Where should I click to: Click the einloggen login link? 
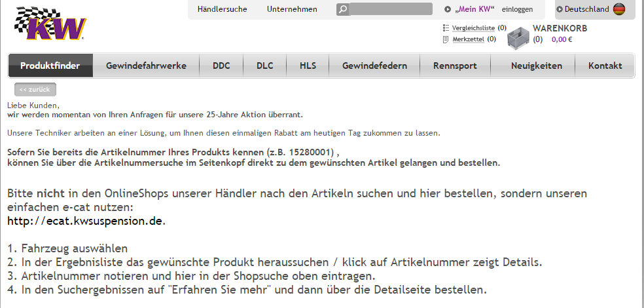point(517,9)
